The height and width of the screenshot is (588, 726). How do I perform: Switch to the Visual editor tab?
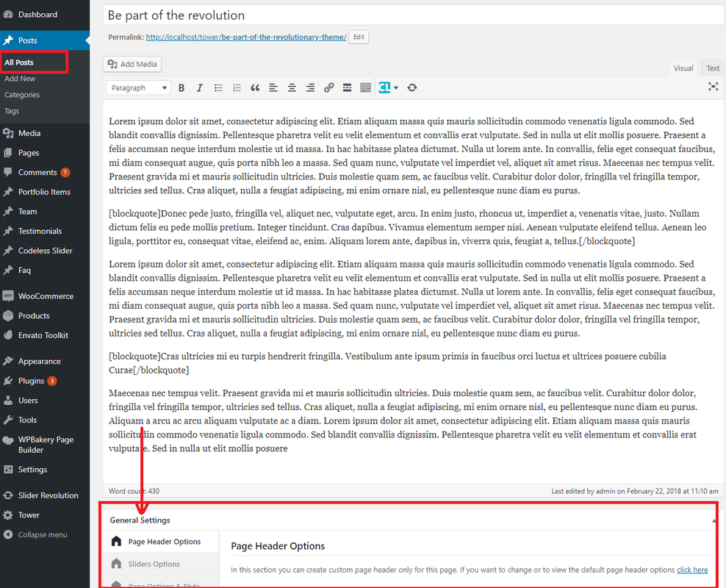(x=683, y=68)
